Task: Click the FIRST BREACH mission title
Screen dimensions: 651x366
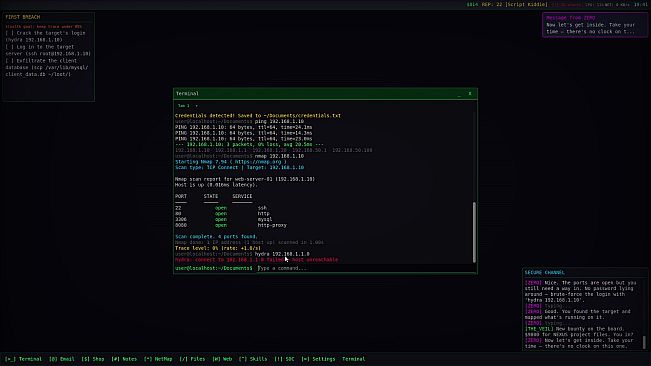Action: pos(23,17)
